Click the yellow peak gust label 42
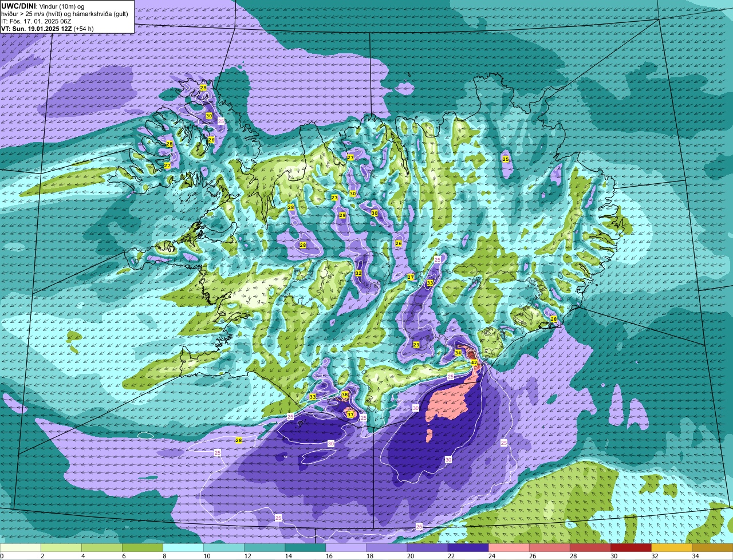This screenshot has width=733, height=560. 474,362
